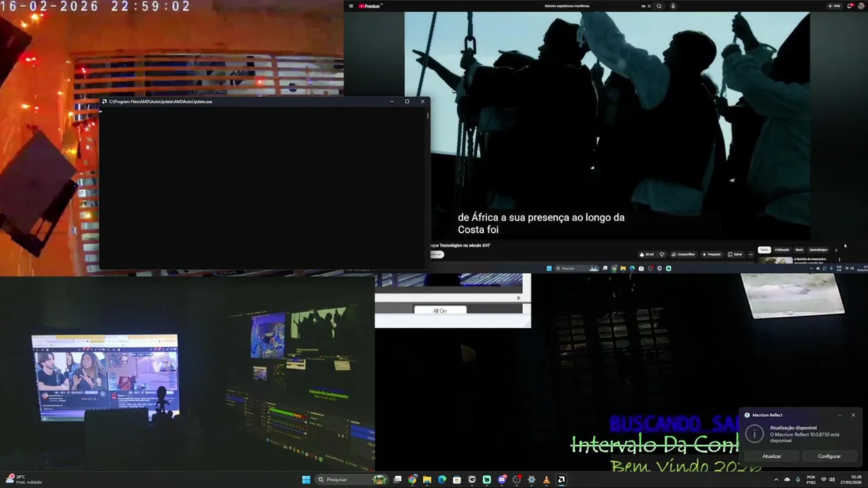Dismiss the Macrium Reflect notification

(853, 415)
